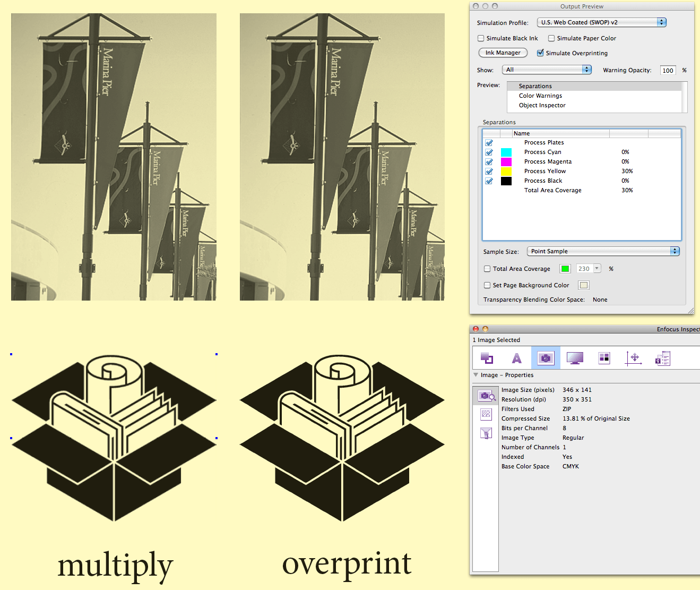The width and height of the screenshot is (700, 590).
Task: Select the overprint flag banner photo
Action: 342,157
